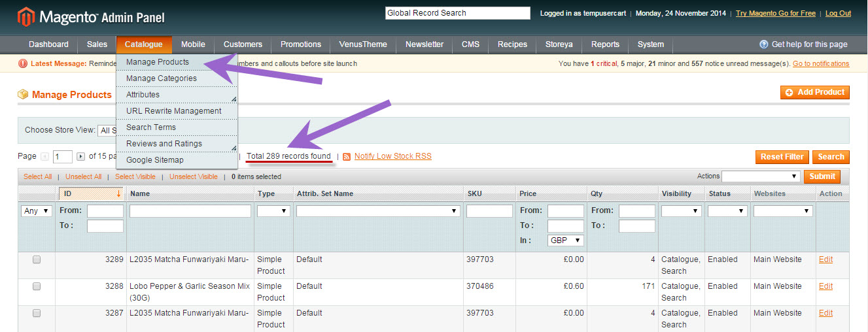Image resolution: width=868 pixels, height=332 pixels.
Task: Open the Type filter dropdown
Action: click(x=273, y=211)
